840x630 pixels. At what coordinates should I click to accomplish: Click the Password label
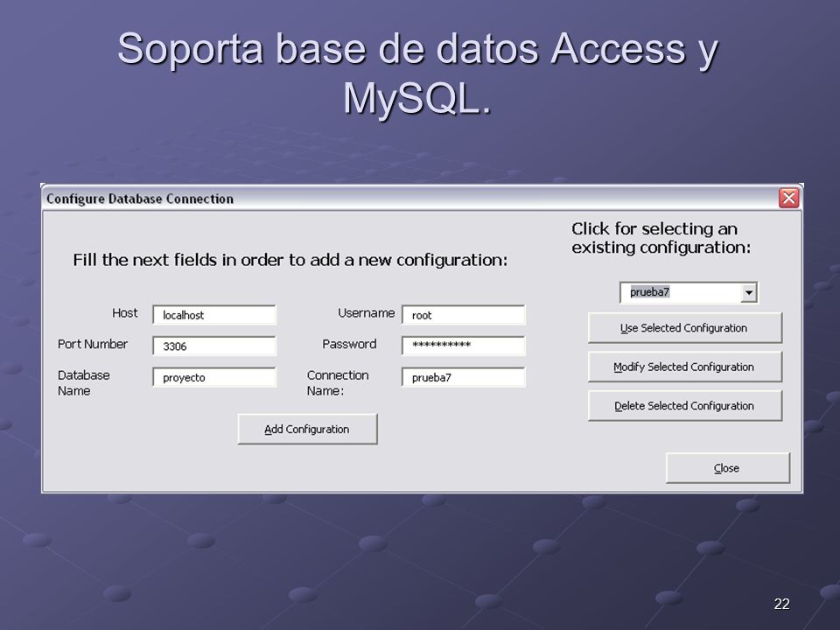(349, 344)
